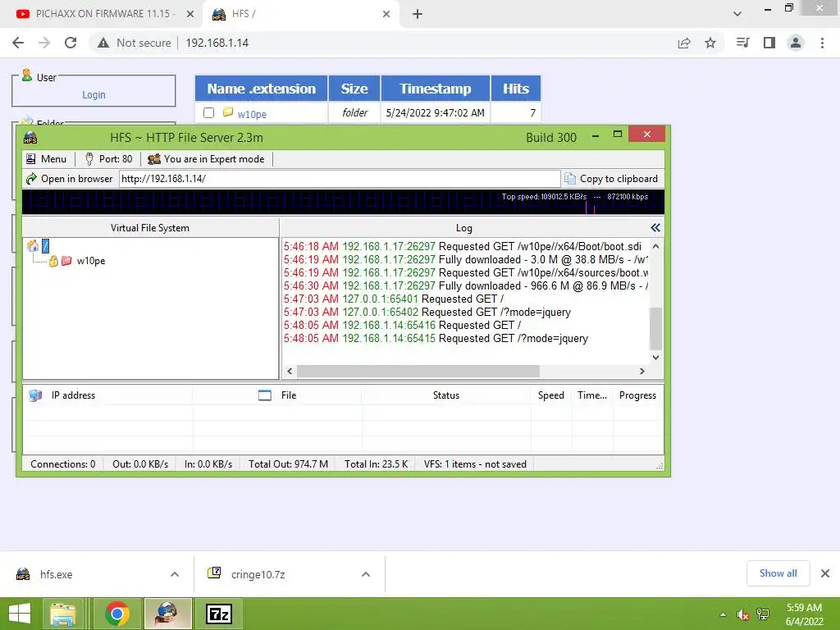
Task: Select the root home node in Virtual File System
Action: coord(39,246)
